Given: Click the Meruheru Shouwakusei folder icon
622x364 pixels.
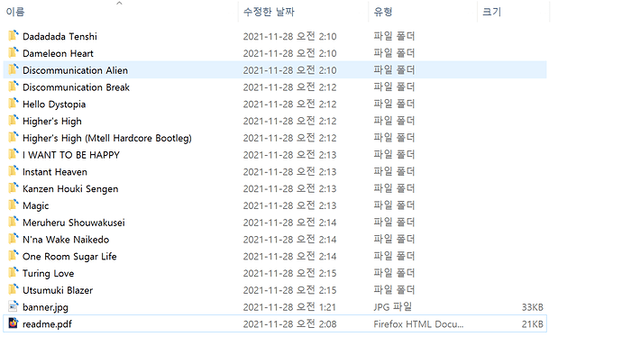Looking at the screenshot, I should [14, 222].
